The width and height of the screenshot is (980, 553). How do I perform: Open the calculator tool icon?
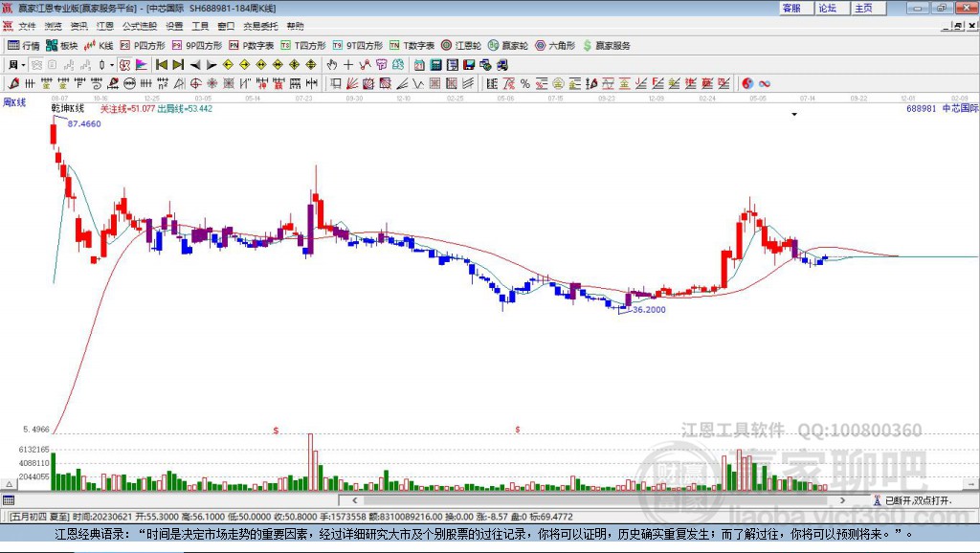(x=436, y=65)
